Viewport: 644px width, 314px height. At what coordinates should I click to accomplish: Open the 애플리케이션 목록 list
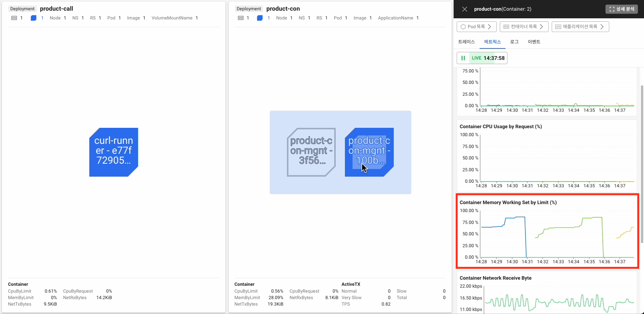point(580,27)
